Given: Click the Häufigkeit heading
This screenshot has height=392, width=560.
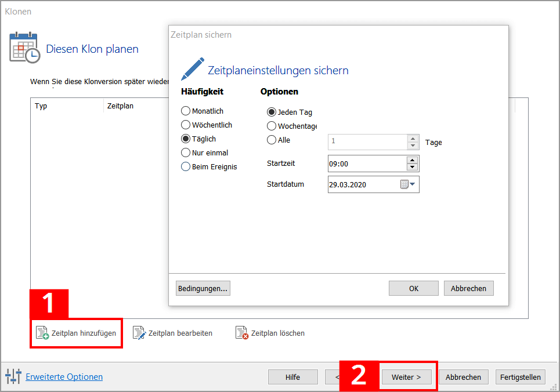Looking at the screenshot, I should tap(202, 92).
